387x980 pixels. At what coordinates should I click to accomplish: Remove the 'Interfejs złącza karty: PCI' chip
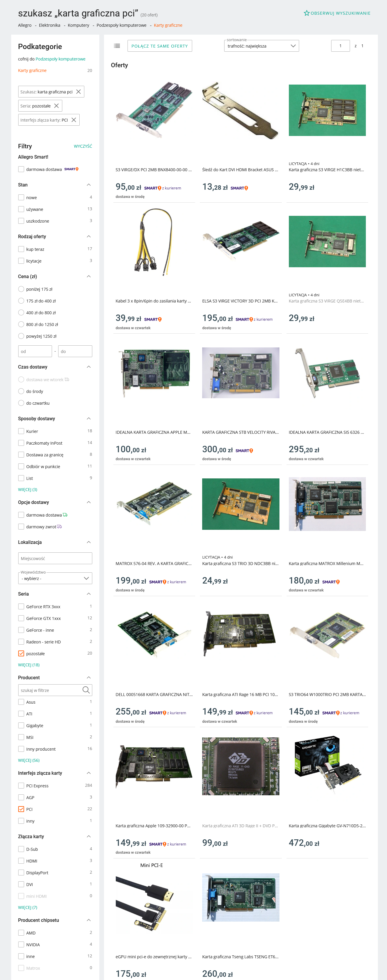point(74,120)
